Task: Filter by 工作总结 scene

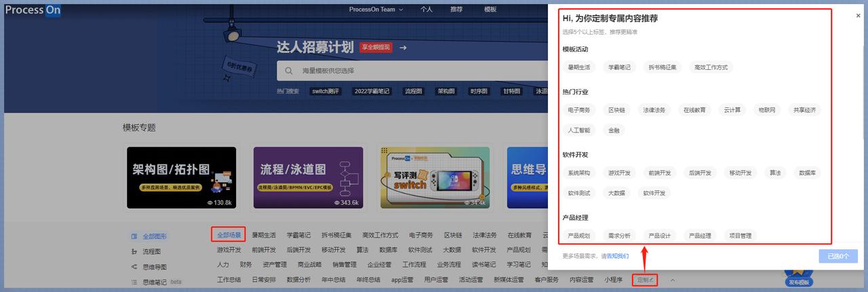Action: (229, 280)
